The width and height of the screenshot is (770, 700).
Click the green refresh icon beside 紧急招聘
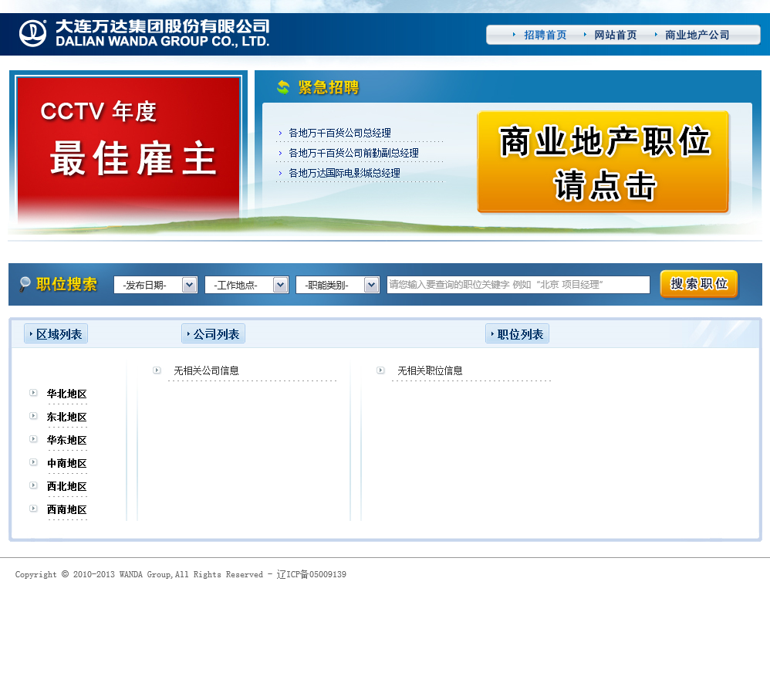point(283,87)
